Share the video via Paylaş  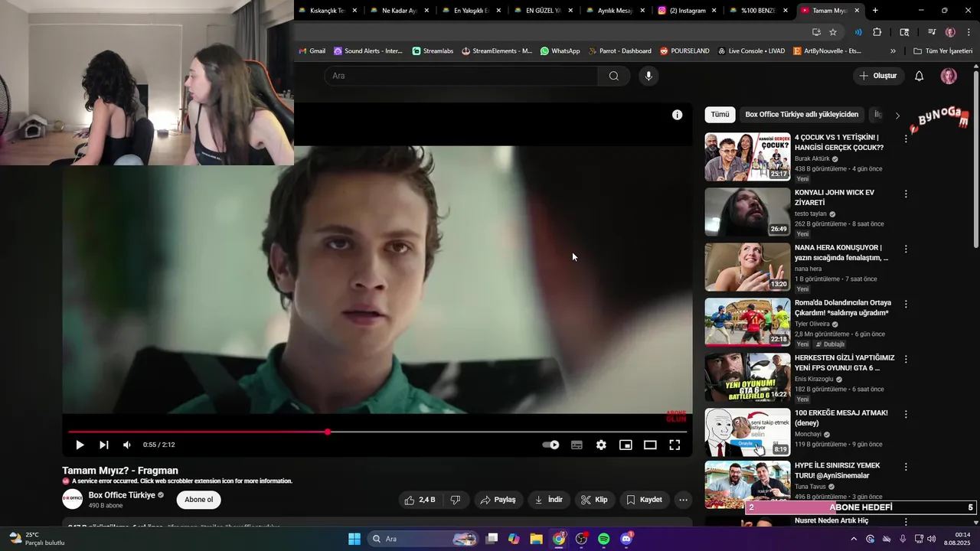coord(498,500)
